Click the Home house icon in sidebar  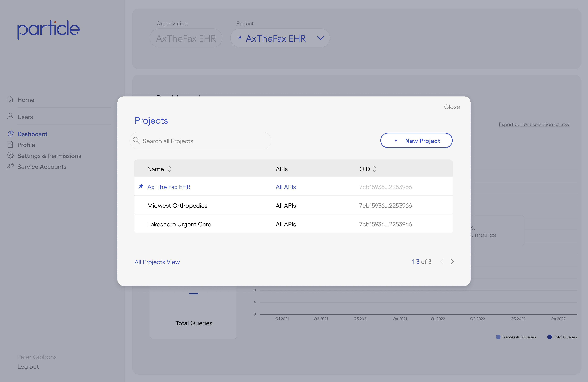point(10,99)
